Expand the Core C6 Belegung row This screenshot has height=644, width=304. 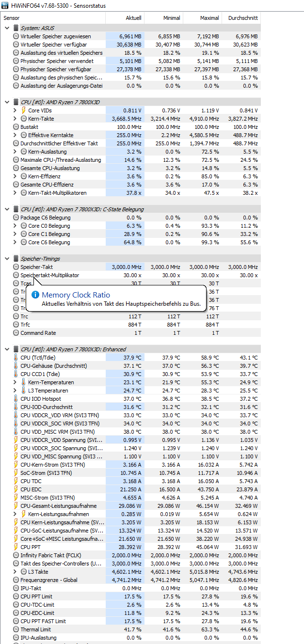pos(15,242)
